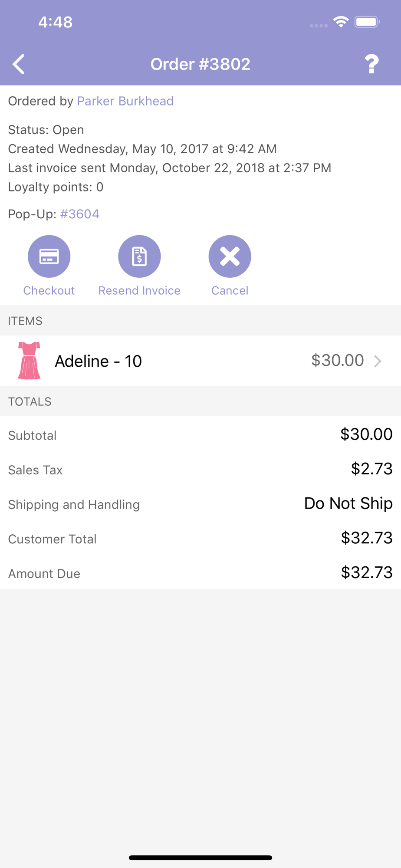
Task: Tap the Resend Invoice document icon
Action: point(139,256)
